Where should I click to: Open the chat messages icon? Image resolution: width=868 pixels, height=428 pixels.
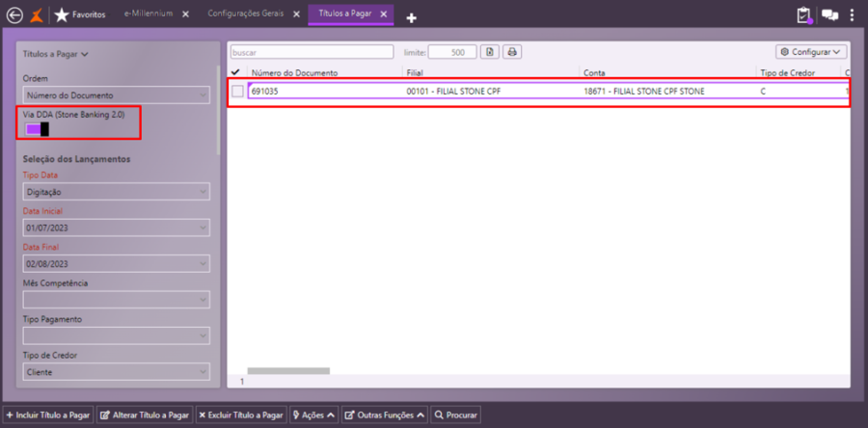point(829,15)
